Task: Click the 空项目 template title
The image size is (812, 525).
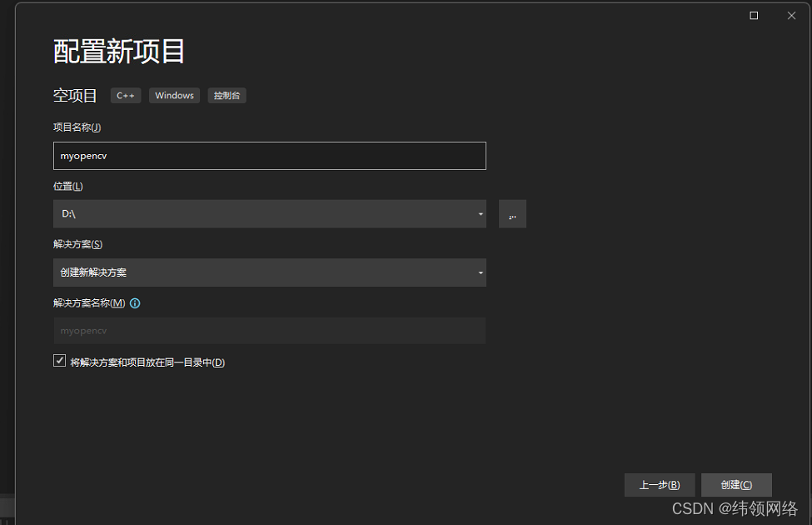Action: pyautogui.click(x=75, y=95)
